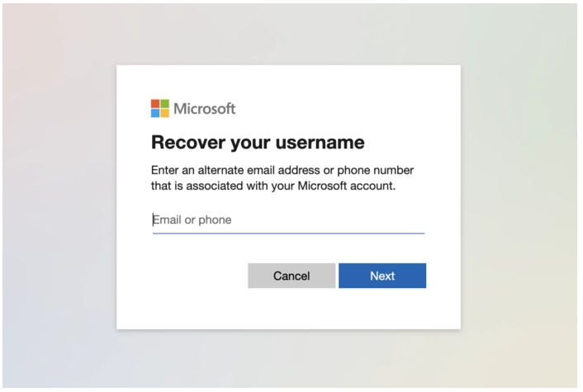This screenshot has width=583, height=392.
Task: Click the "Microsoft account" text in the description
Action: click(x=345, y=187)
